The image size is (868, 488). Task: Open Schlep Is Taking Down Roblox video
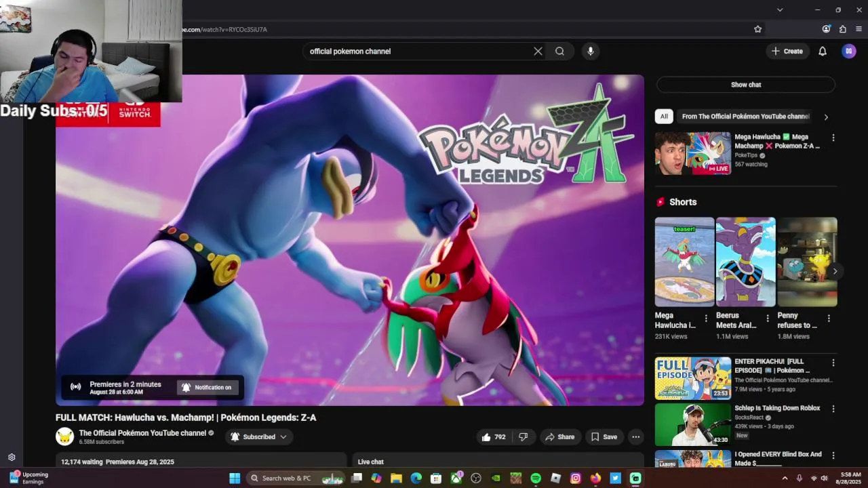[x=693, y=425]
